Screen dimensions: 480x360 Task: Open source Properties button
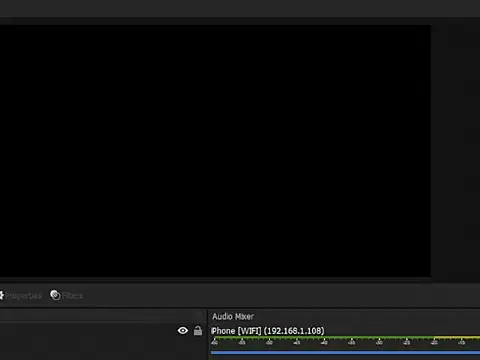(x=21, y=295)
